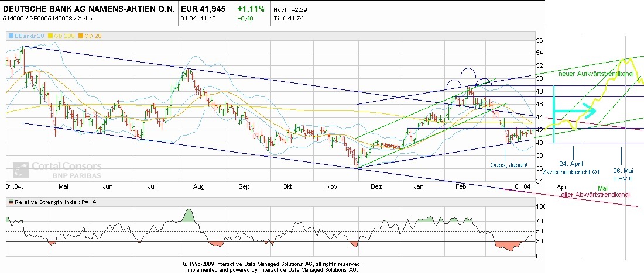The width and height of the screenshot is (644, 273).
Task: Click the Jun label on time axis
Action: [108, 187]
